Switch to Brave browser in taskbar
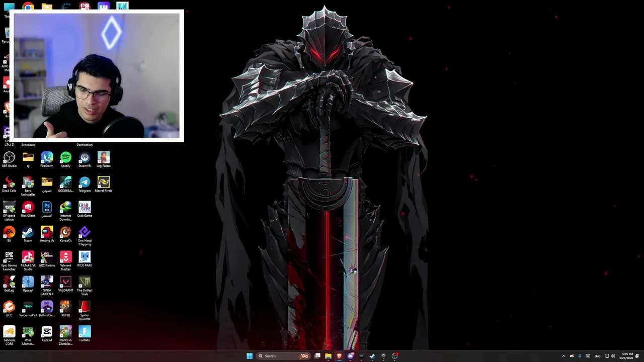This screenshot has width=644, height=362. pyautogui.click(x=339, y=356)
